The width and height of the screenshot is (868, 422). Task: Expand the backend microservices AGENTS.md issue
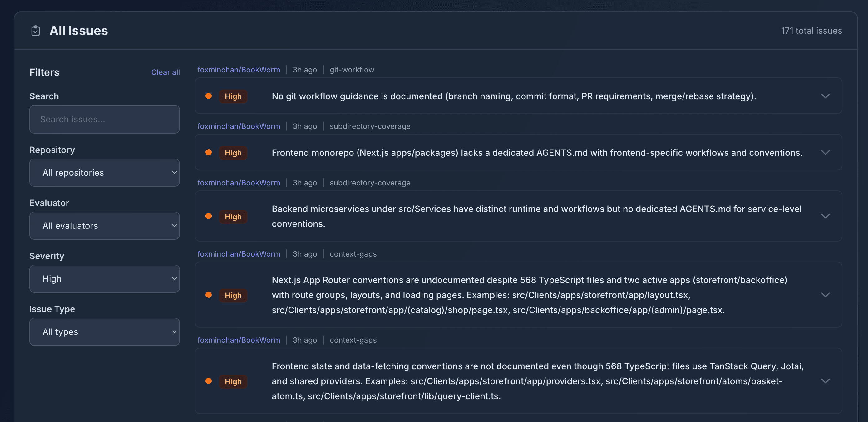(x=825, y=216)
